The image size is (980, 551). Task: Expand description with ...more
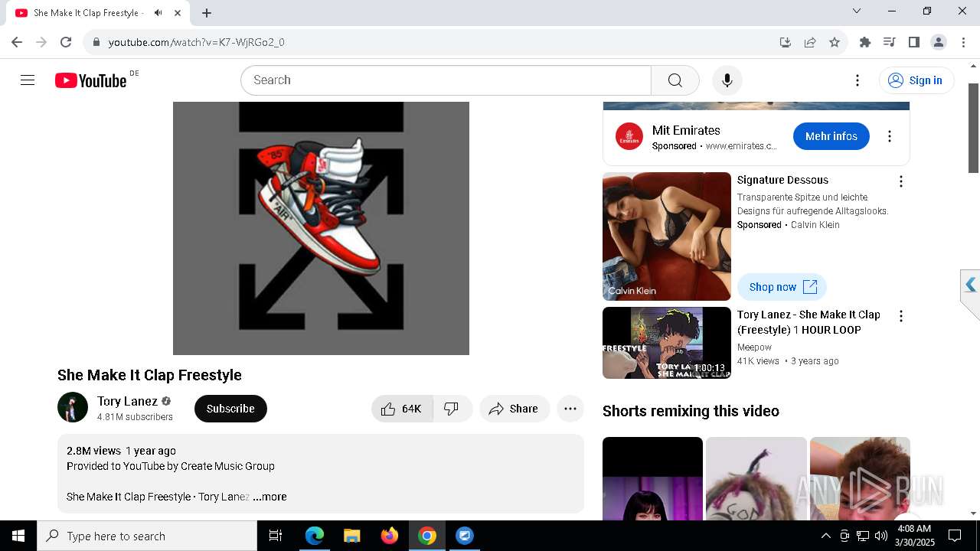[269, 497]
